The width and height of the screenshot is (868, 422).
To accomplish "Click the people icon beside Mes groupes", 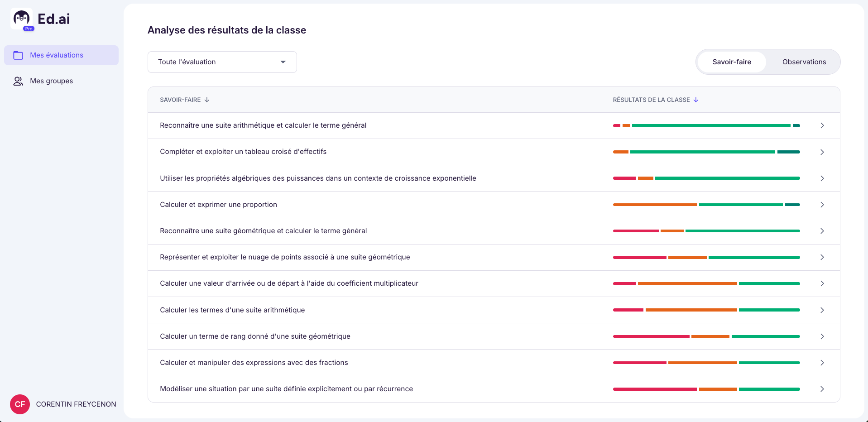I will click(x=18, y=81).
